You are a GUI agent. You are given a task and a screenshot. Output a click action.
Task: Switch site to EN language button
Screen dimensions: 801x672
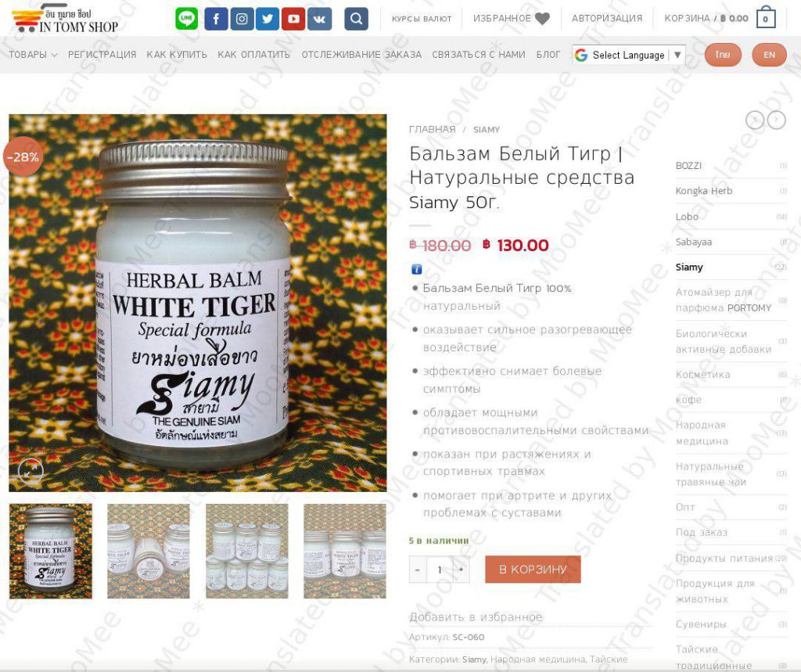click(769, 55)
